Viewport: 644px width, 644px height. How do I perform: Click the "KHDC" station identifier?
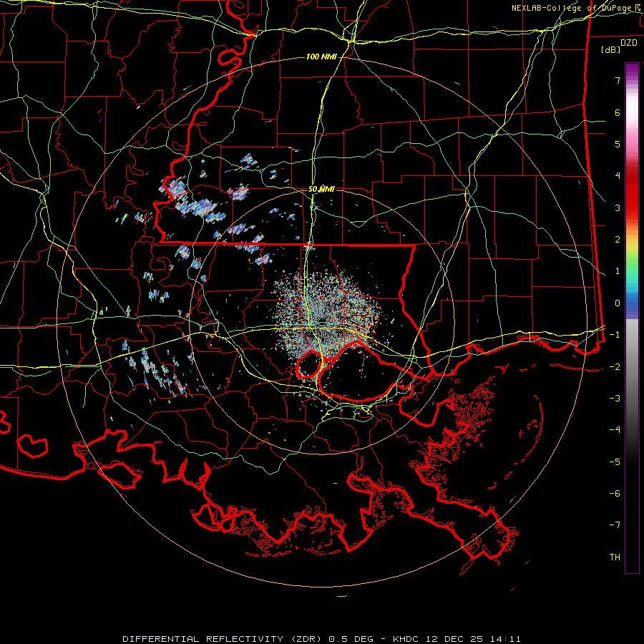[x=406, y=639]
